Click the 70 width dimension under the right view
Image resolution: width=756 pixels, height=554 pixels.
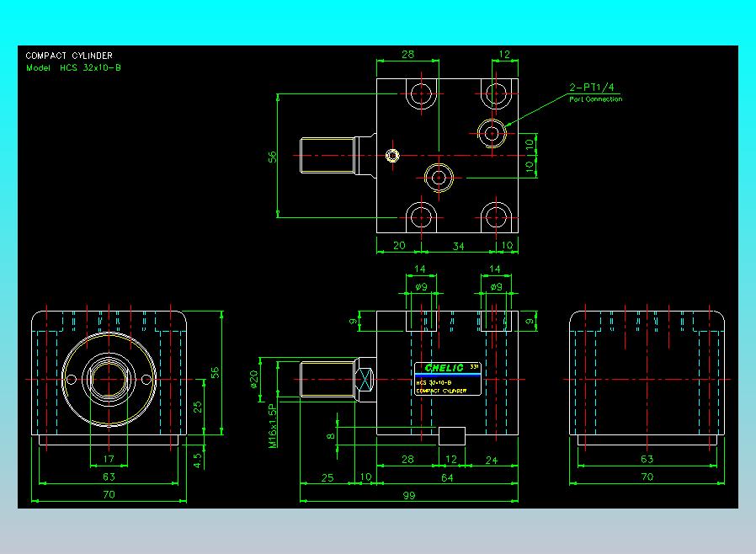coord(647,477)
